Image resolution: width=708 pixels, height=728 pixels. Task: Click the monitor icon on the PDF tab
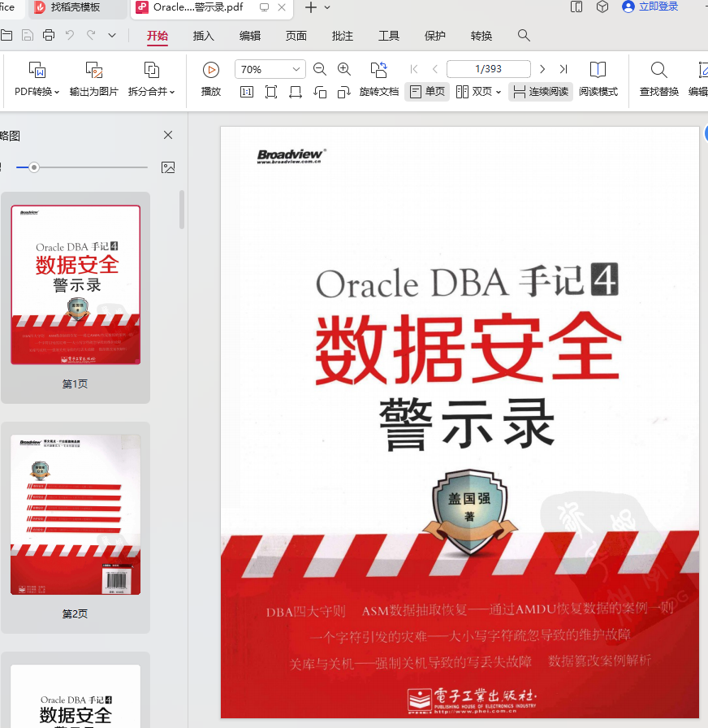tap(264, 7)
